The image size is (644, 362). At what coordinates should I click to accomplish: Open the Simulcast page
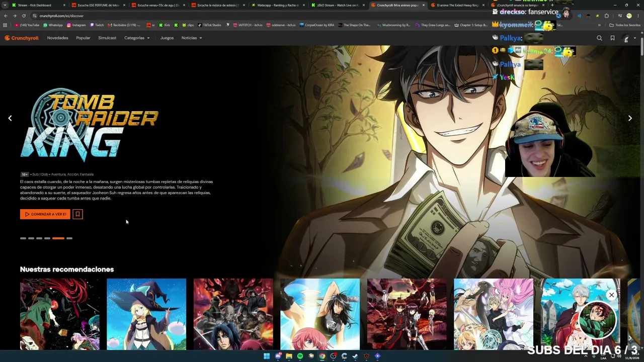(x=107, y=38)
